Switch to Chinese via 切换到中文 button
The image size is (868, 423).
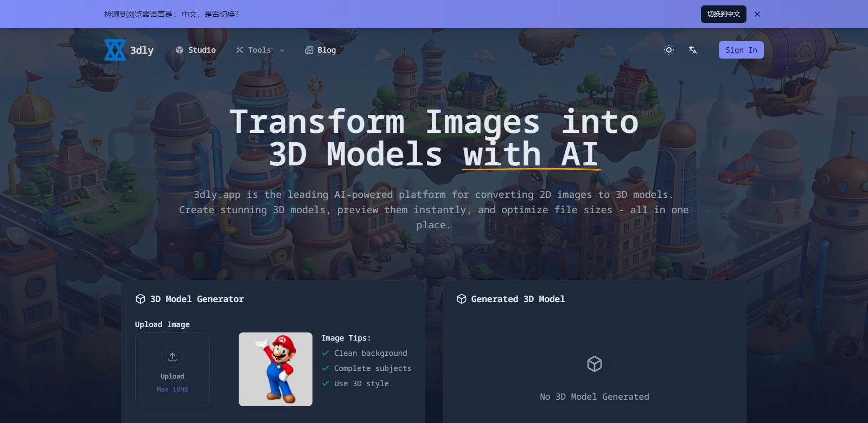point(724,14)
